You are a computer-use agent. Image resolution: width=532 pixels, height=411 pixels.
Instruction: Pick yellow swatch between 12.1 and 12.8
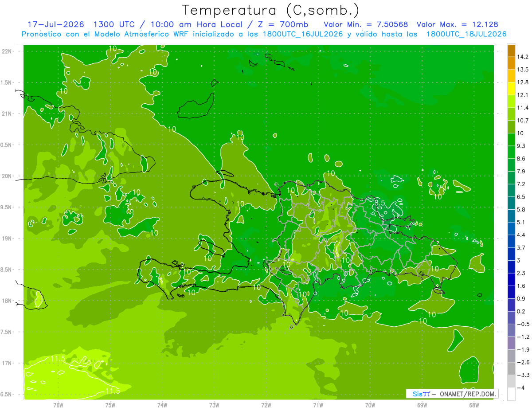[x=511, y=89]
